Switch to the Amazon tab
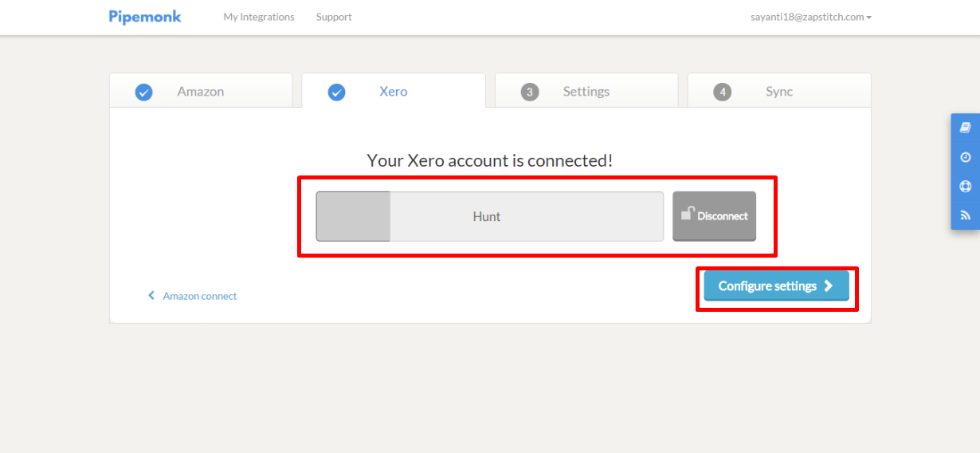 coord(201,91)
